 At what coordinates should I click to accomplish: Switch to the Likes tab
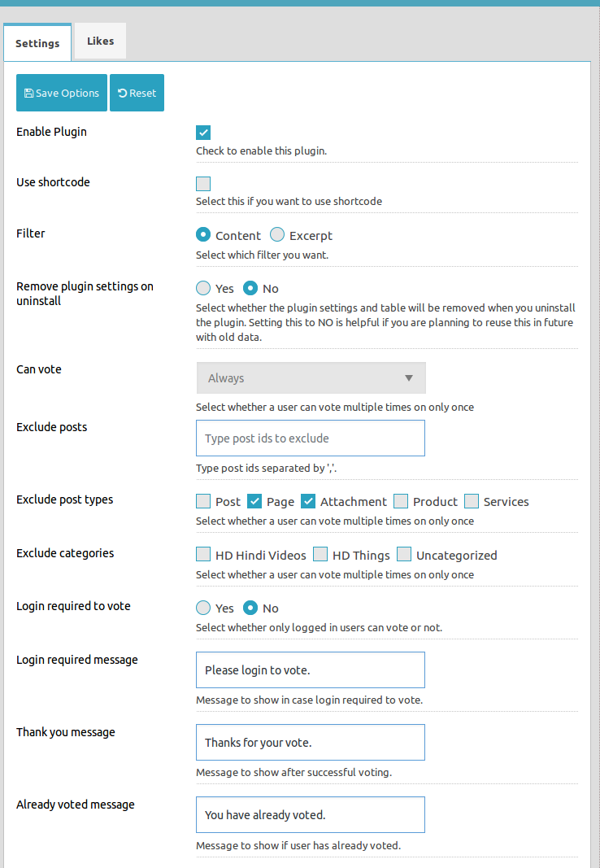point(100,41)
